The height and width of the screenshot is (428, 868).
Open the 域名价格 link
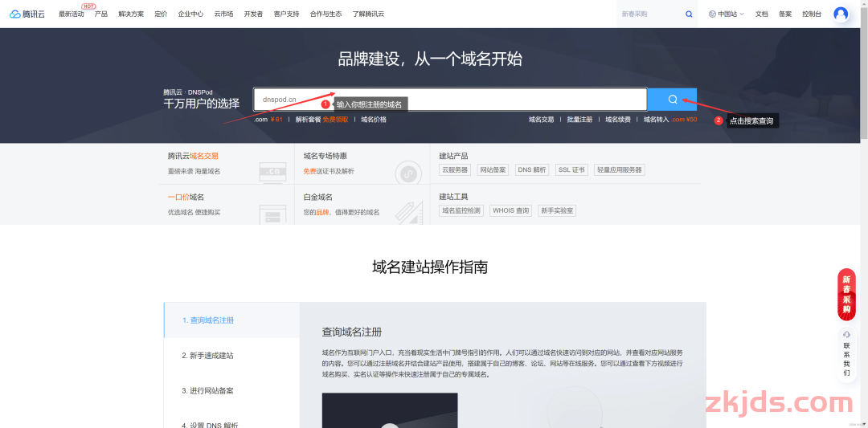[x=374, y=120]
